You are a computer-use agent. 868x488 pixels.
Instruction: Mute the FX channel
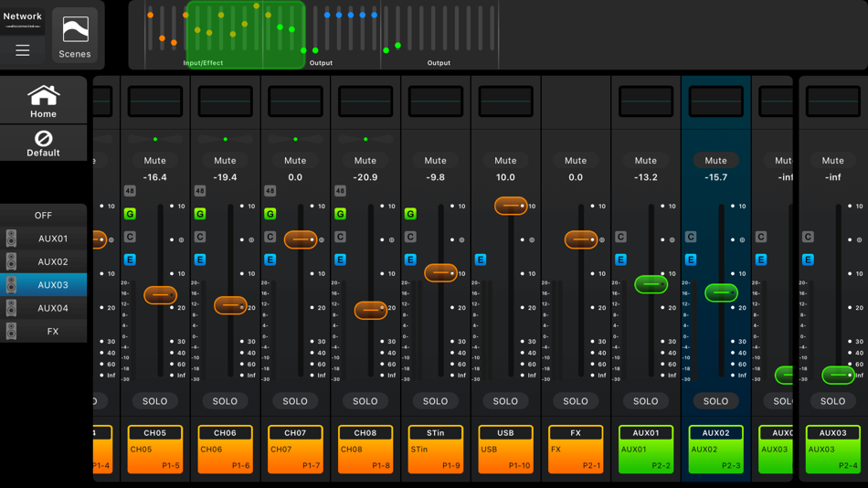[576, 161]
